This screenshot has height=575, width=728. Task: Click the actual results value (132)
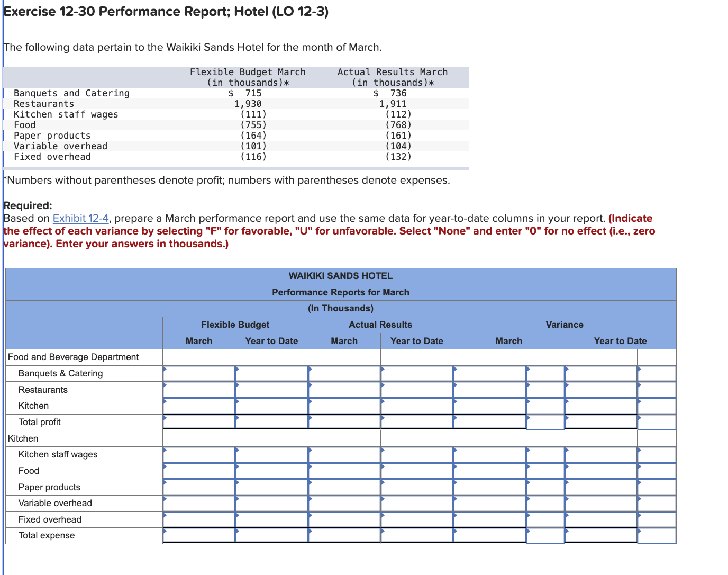click(398, 157)
